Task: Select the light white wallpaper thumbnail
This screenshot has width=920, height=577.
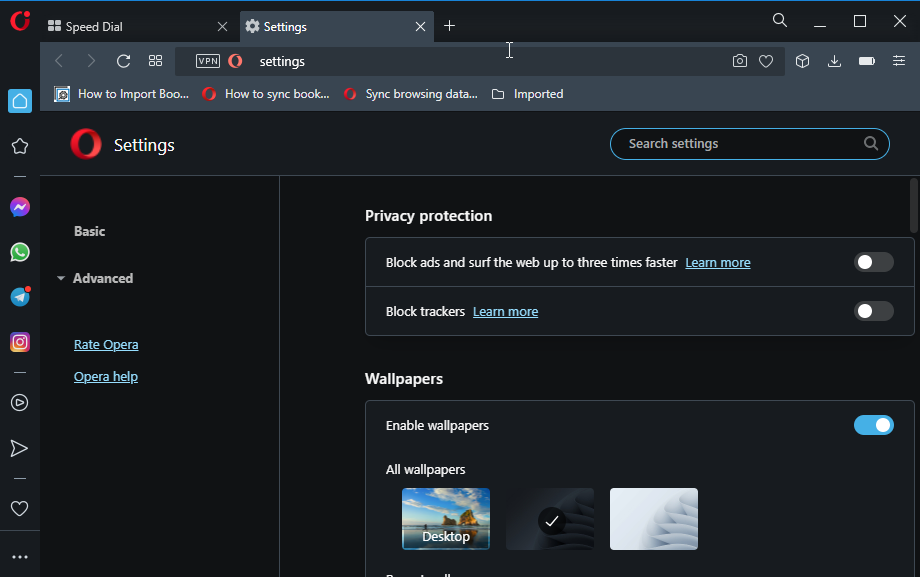Action: [654, 519]
